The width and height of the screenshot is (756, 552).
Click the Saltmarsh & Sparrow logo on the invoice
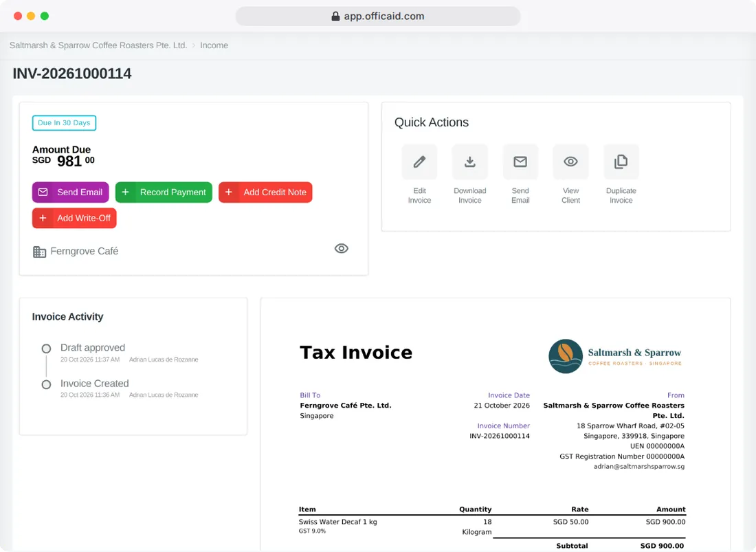pos(615,356)
